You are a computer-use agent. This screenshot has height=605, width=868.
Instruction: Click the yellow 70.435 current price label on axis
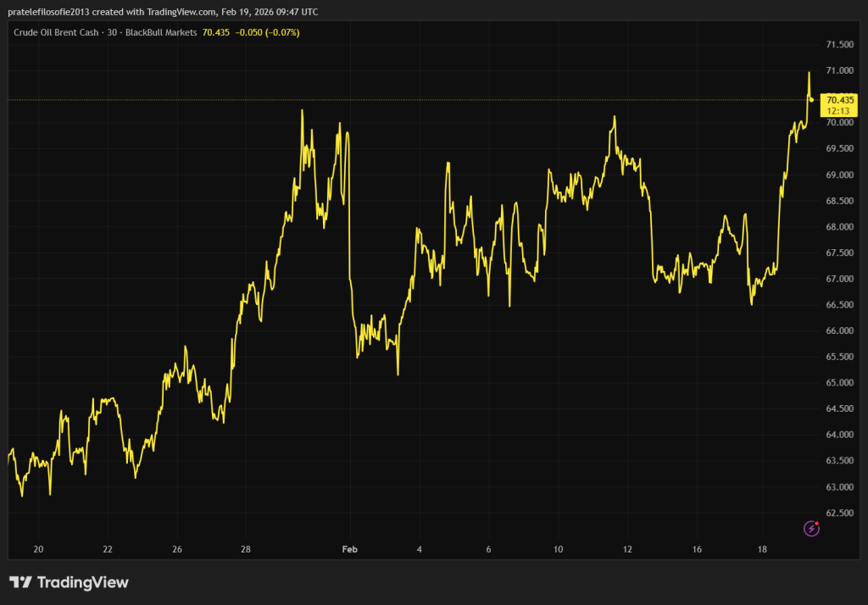click(841, 99)
